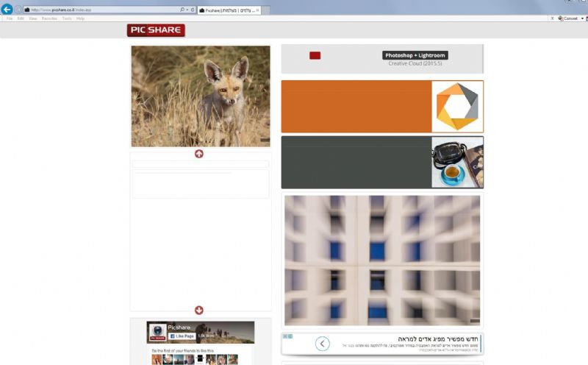Click the PIC SHARE site logo

155,30
